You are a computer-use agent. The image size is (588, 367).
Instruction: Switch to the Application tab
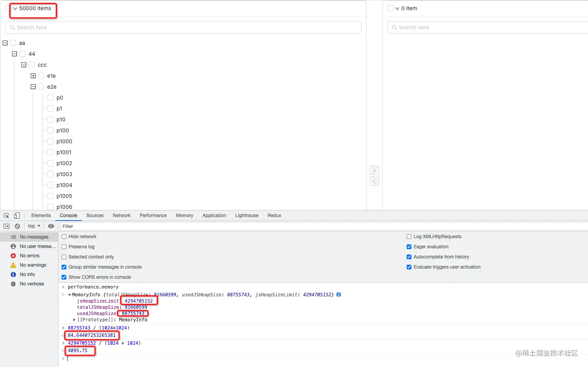(x=214, y=216)
